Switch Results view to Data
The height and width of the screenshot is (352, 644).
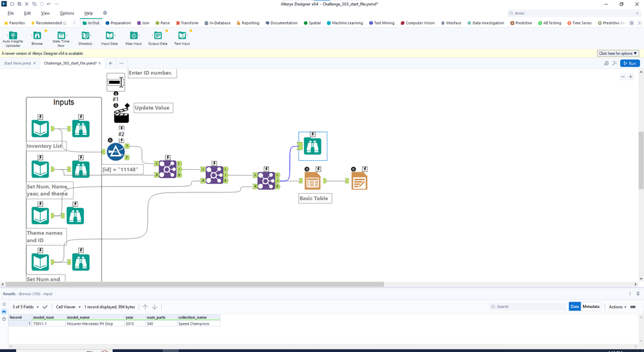[x=574, y=306]
